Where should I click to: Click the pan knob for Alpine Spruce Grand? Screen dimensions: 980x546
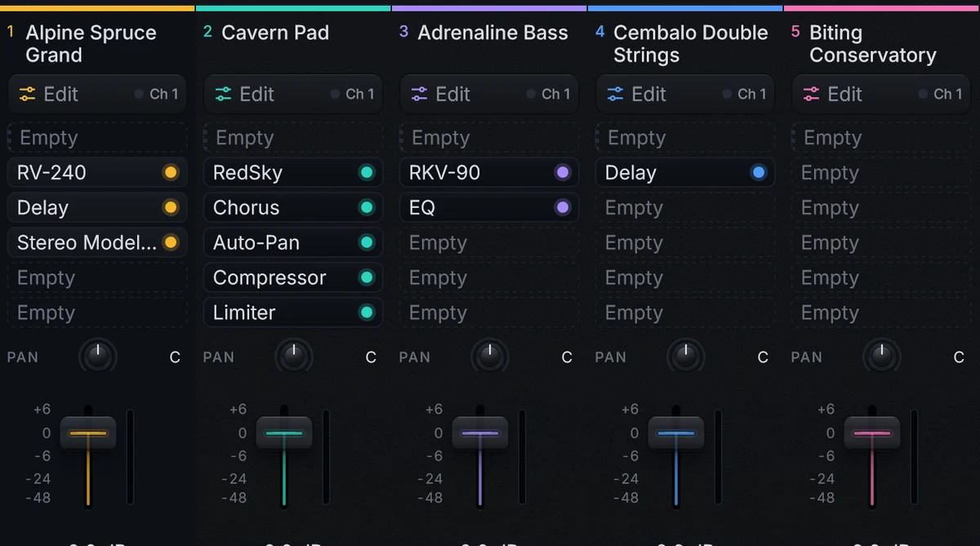click(98, 356)
